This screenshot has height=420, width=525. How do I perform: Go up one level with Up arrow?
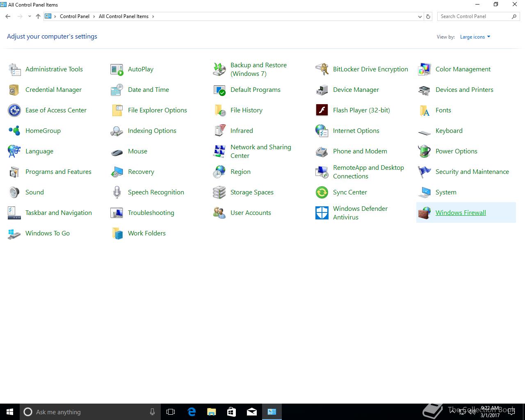click(x=38, y=16)
